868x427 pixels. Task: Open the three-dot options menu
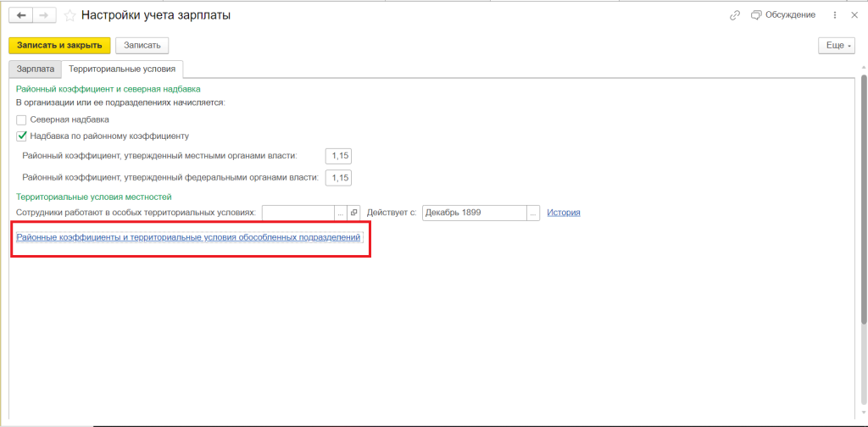tap(835, 15)
